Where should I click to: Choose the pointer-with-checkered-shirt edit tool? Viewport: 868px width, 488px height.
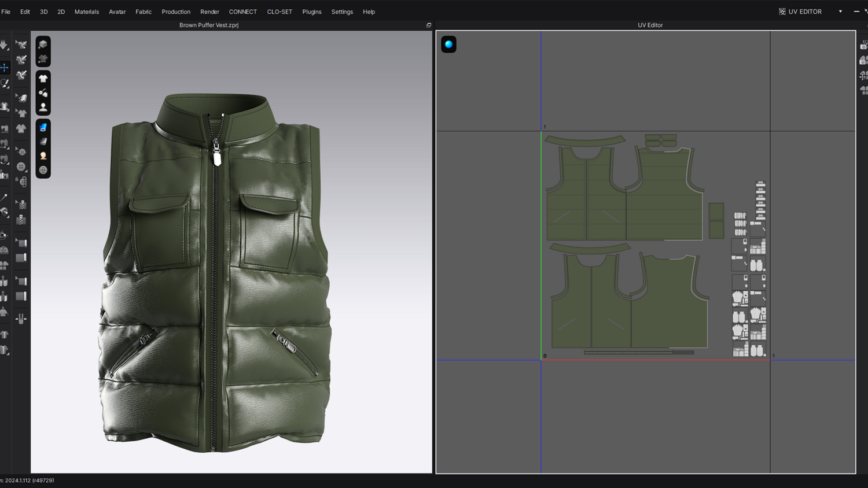pos(21,113)
